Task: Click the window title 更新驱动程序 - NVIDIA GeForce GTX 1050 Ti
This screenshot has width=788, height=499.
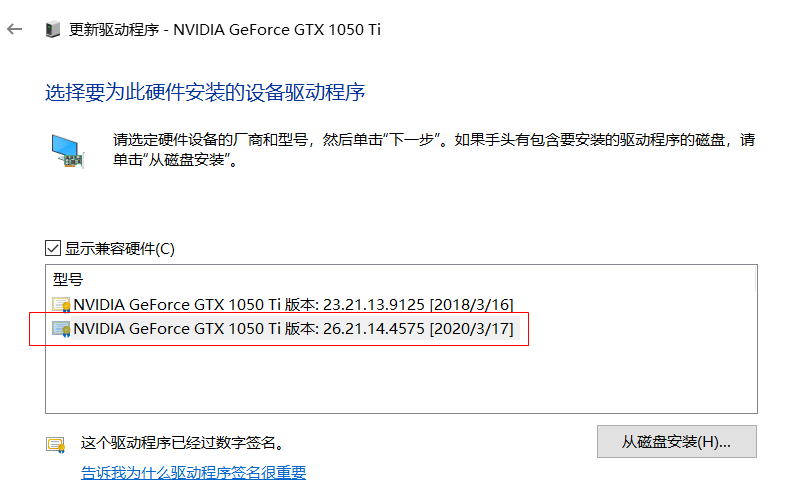Action: (225, 30)
